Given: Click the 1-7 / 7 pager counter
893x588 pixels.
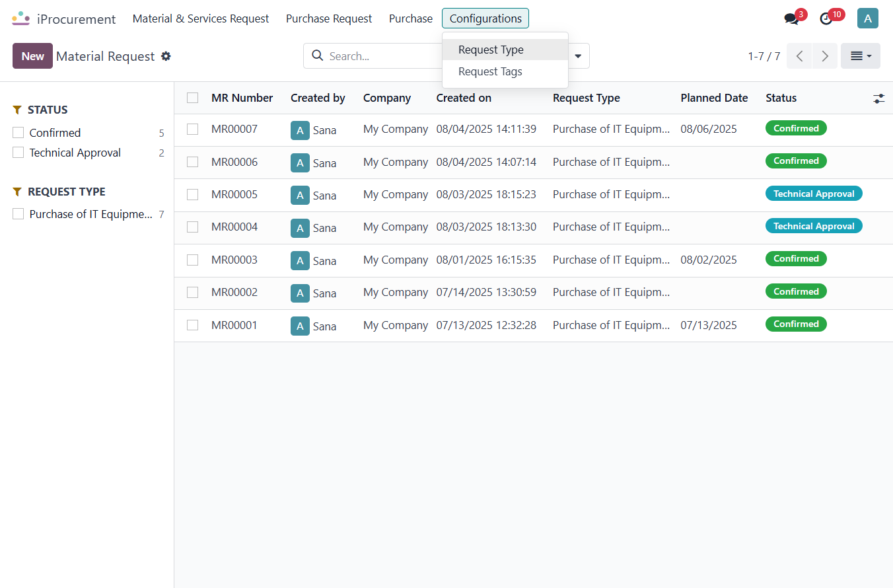Looking at the screenshot, I should [764, 56].
